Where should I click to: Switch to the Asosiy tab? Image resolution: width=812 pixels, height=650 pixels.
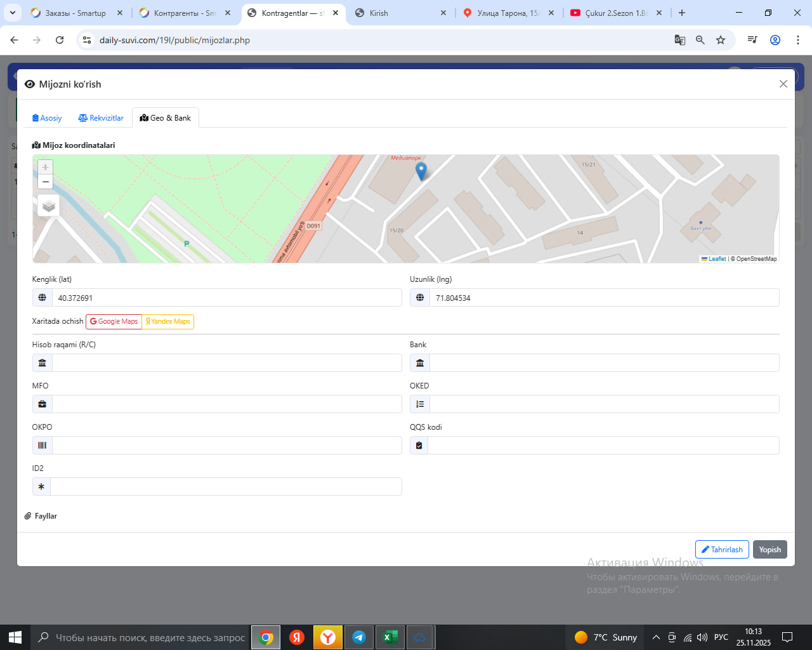click(47, 118)
